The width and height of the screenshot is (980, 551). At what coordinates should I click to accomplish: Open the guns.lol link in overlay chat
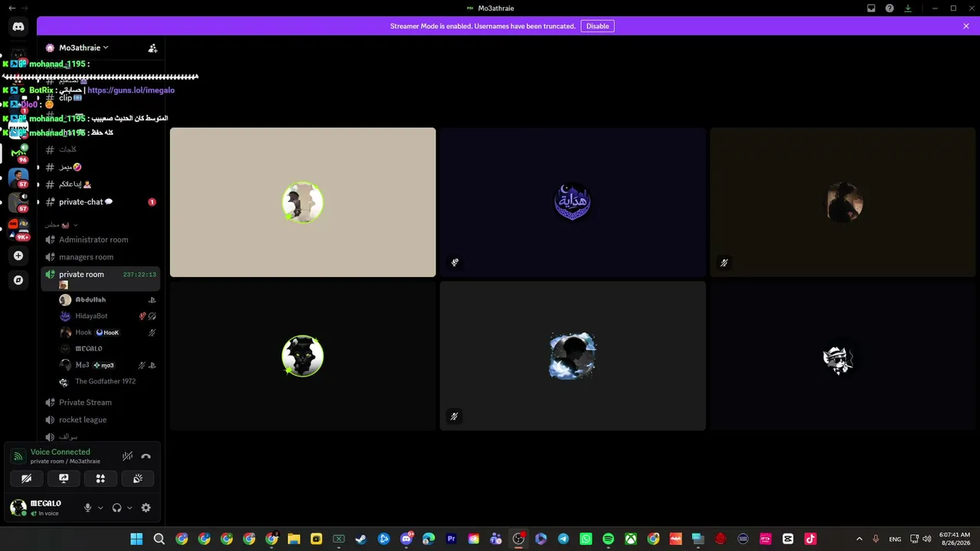coord(131,90)
